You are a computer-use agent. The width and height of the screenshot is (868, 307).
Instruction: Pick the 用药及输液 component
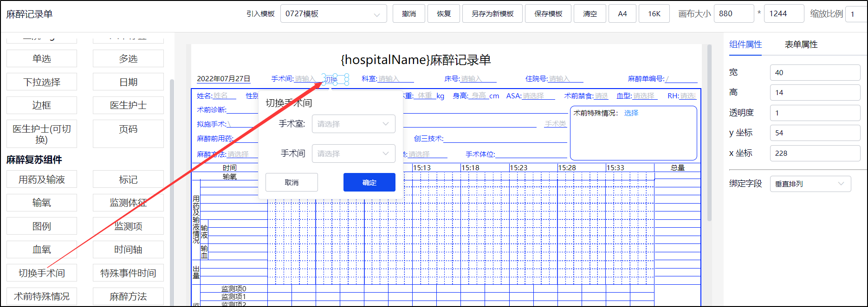click(x=42, y=179)
